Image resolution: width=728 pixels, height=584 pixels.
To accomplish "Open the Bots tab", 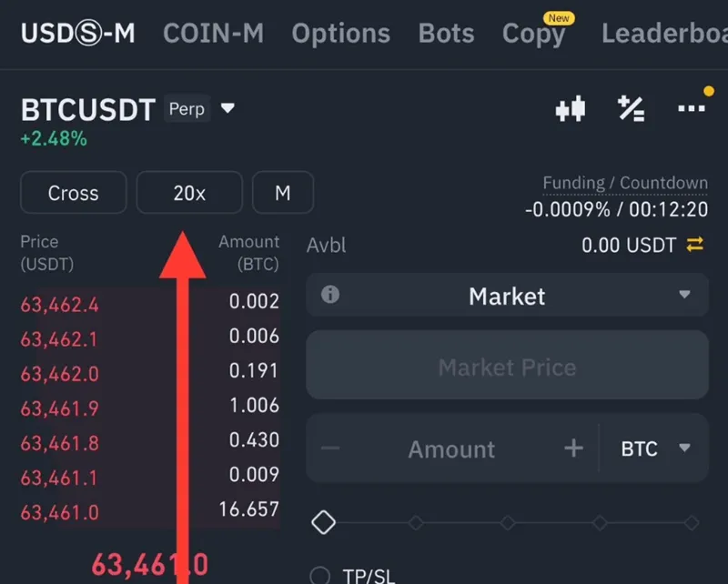I will (x=446, y=34).
